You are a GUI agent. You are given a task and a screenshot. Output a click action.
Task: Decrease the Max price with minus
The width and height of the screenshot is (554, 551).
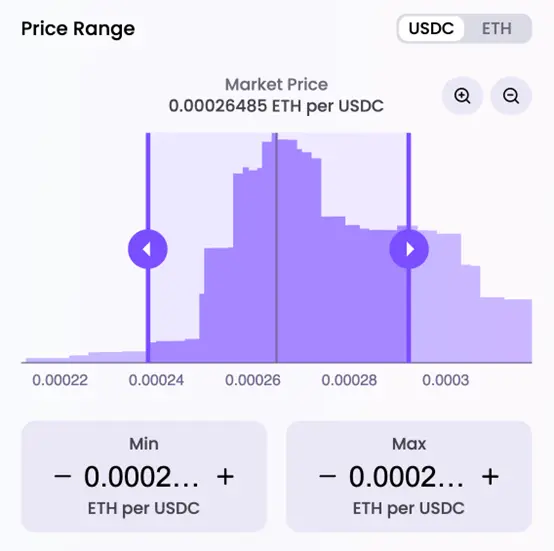click(328, 476)
